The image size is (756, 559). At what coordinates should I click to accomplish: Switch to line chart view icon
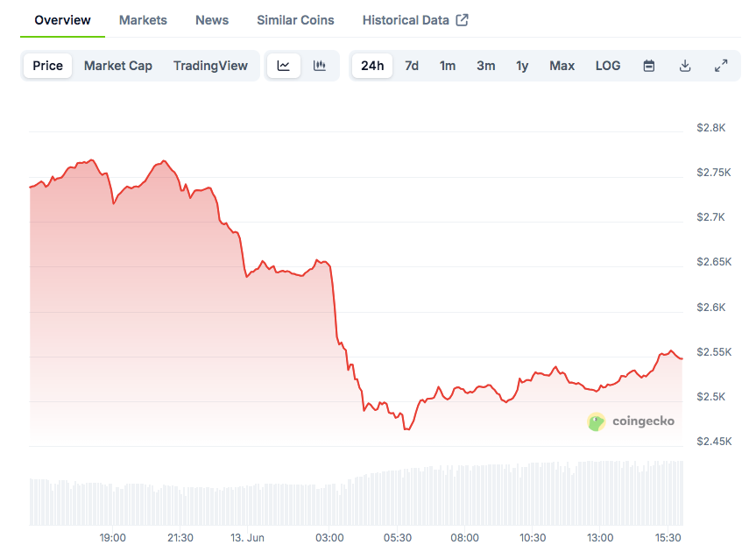[284, 66]
